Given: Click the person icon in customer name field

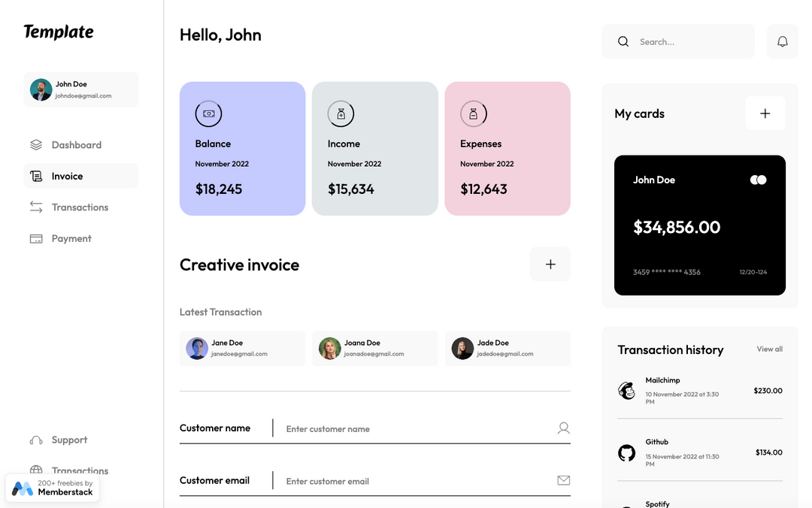Looking at the screenshot, I should coord(563,428).
